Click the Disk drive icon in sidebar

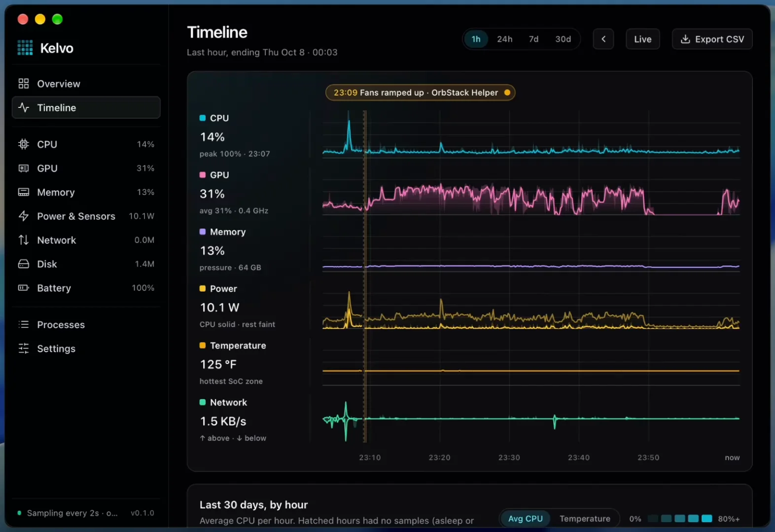24,264
